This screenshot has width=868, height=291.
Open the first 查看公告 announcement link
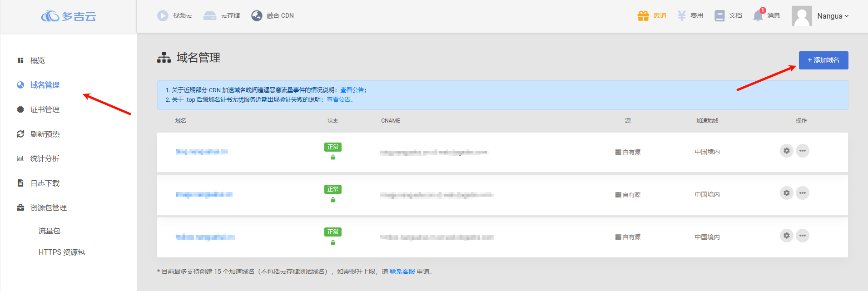(x=352, y=90)
